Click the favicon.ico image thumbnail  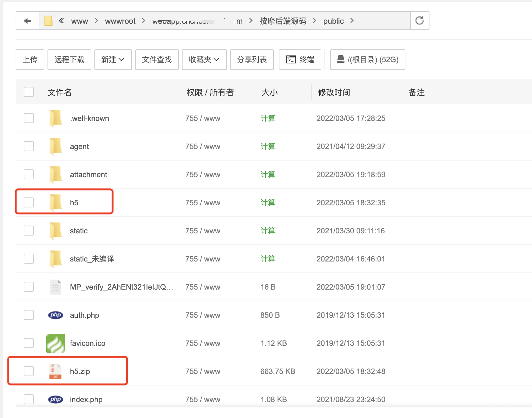click(x=56, y=343)
